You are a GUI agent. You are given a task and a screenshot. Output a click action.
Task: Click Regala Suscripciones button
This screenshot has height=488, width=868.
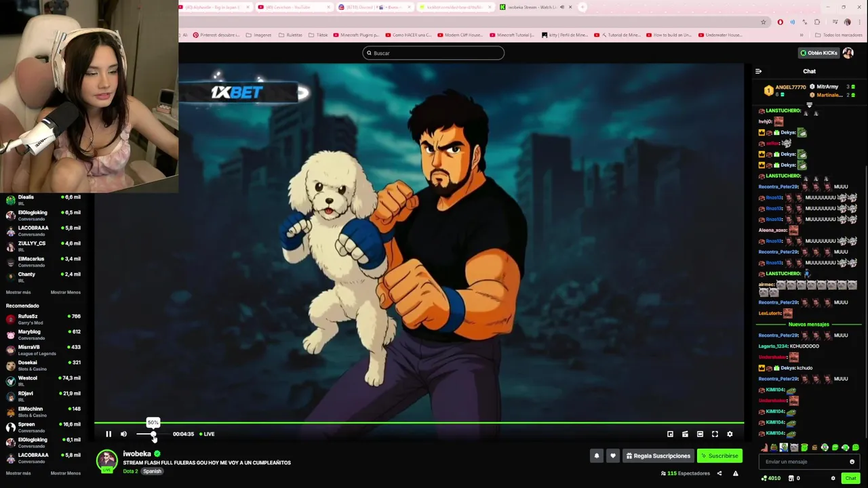coord(658,455)
